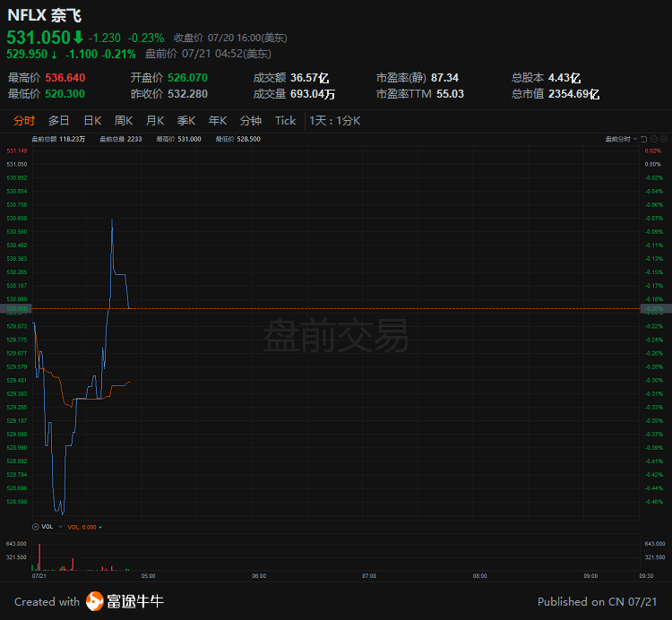
Task: Click the 09:30 time axis label
Action: pos(646,576)
